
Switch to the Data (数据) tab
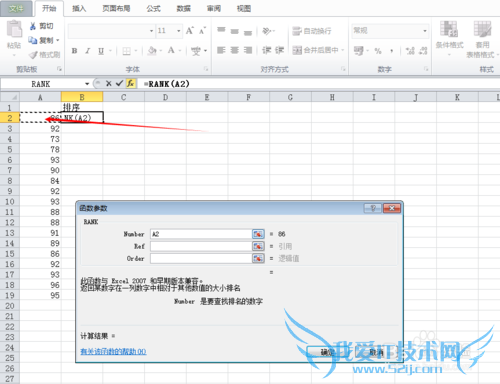pyautogui.click(x=183, y=8)
